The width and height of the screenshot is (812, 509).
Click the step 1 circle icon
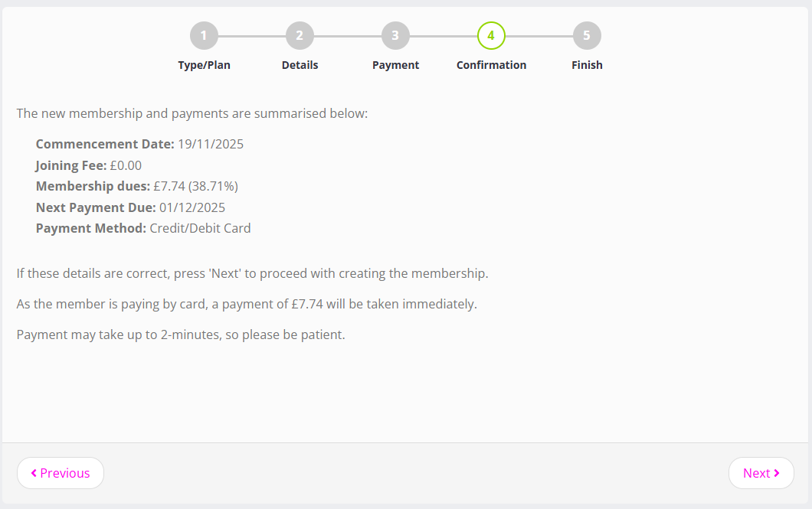204,35
